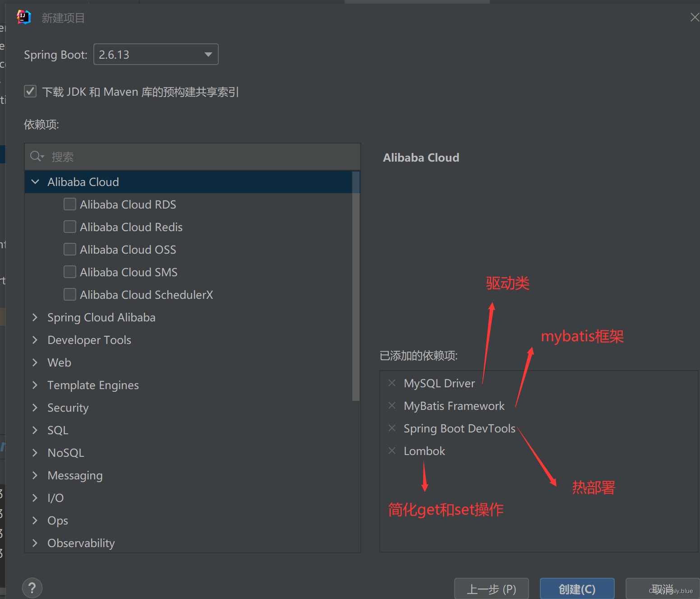700x599 pixels.
Task: Open help with the question mark button
Action: coord(32,588)
